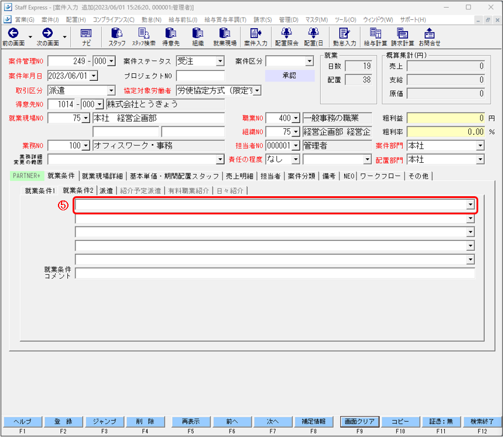The width and height of the screenshot is (504, 437).
Task: Open the 業務詳細変更の範囲 dropdown
Action: click(x=220, y=159)
